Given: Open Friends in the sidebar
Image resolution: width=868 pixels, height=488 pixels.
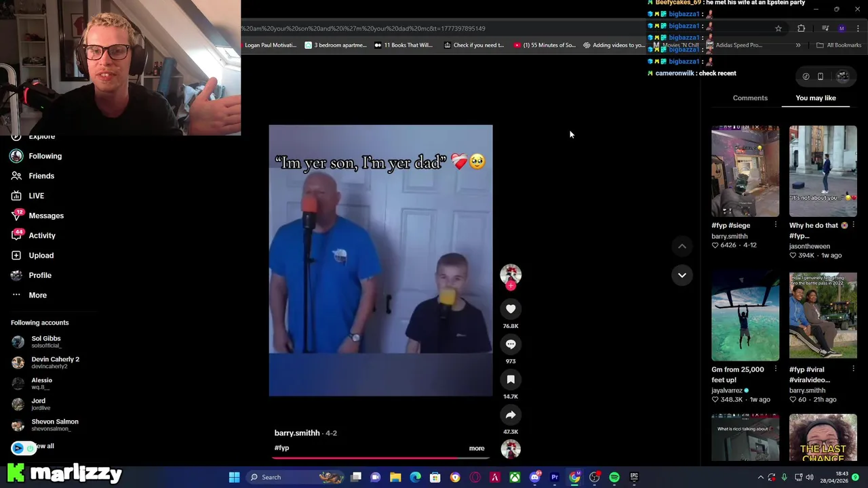Looking at the screenshot, I should point(33,176).
